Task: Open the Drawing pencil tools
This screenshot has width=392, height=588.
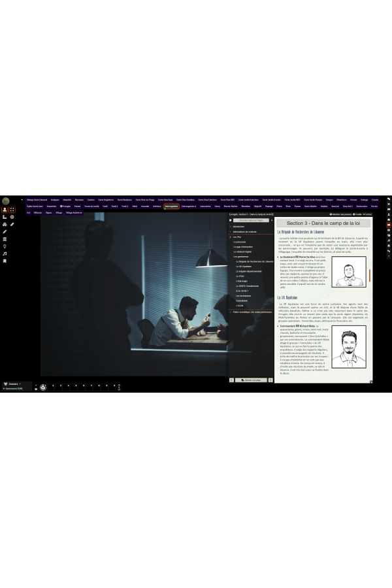Action: (5, 231)
